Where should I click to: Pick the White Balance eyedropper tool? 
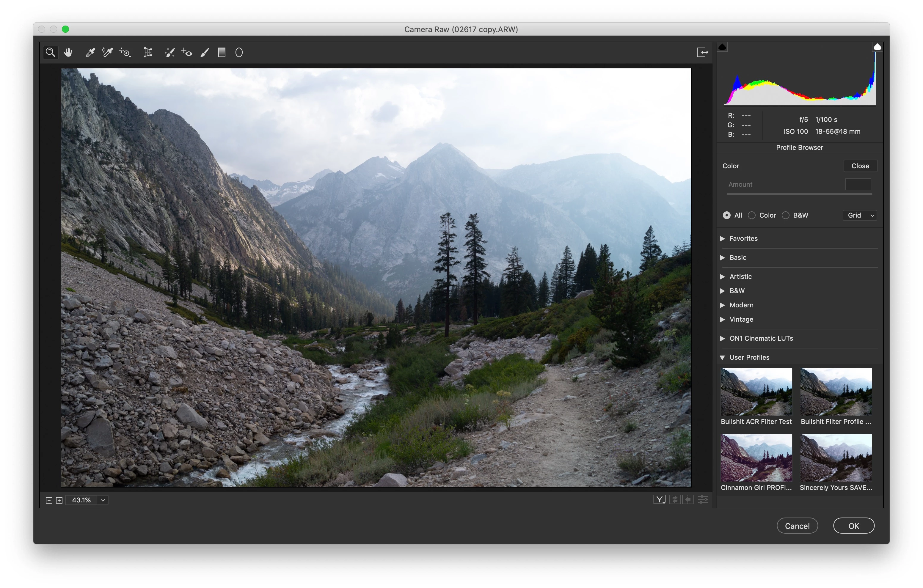pyautogui.click(x=90, y=52)
